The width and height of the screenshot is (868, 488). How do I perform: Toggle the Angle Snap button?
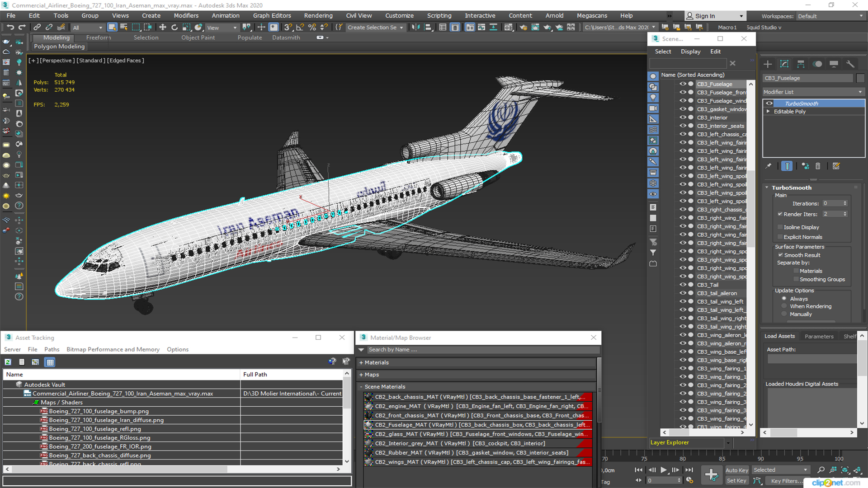300,27
